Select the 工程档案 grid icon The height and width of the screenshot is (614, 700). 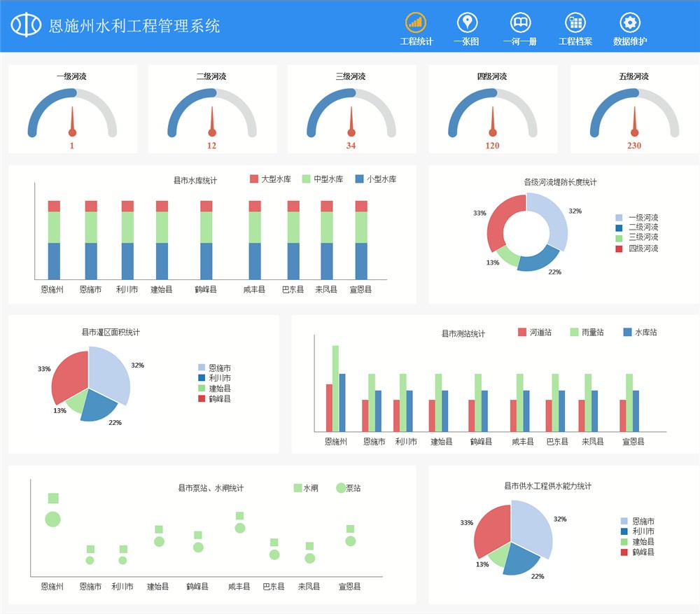(x=575, y=23)
